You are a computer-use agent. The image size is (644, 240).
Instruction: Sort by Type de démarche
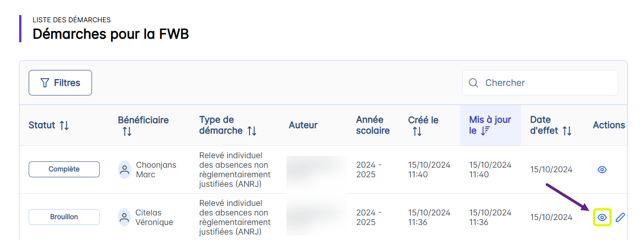coord(252,131)
